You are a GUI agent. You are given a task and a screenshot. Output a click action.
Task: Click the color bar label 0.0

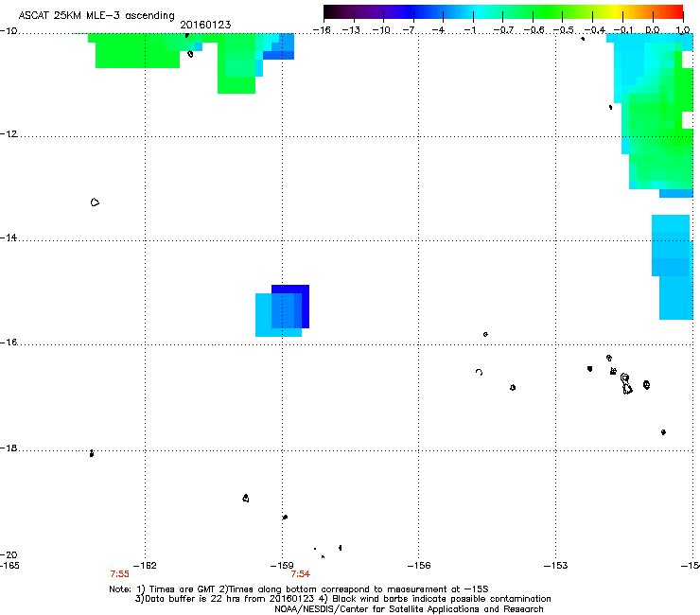coord(653,30)
